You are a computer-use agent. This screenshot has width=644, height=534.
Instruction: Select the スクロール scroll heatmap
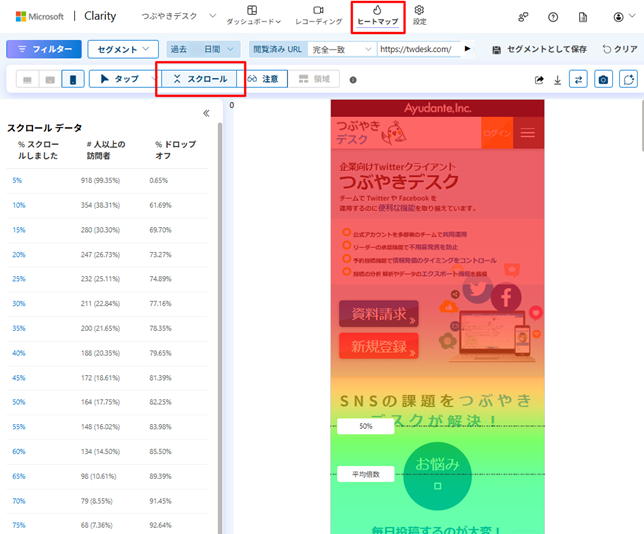click(x=200, y=79)
